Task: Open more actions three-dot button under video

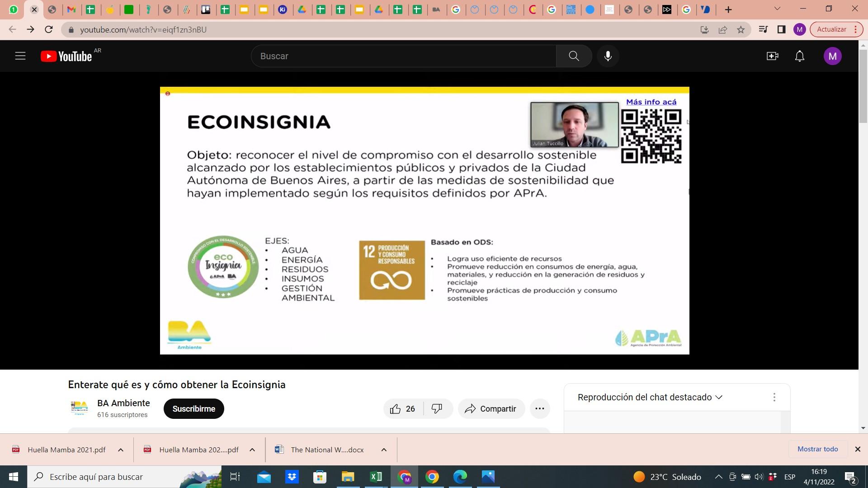Action: click(x=539, y=408)
